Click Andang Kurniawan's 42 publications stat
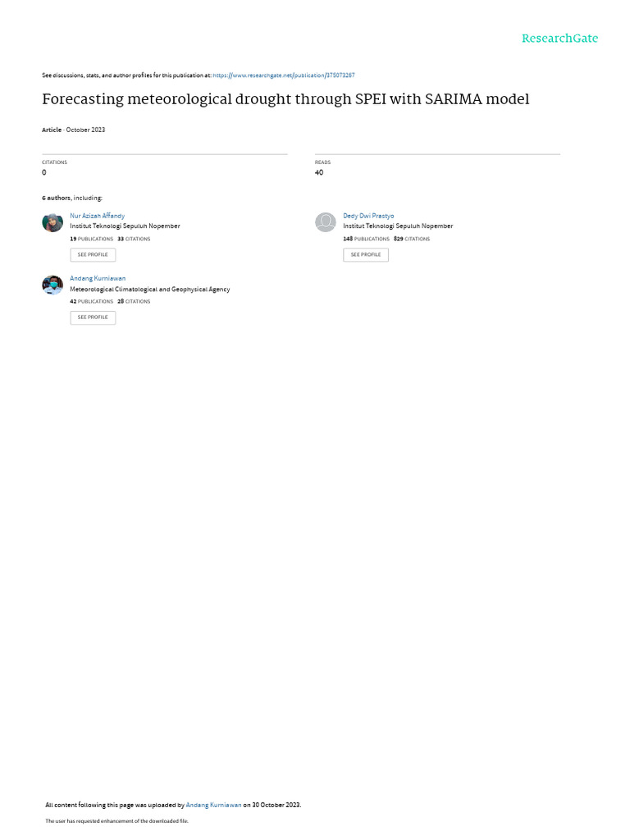 tap(92, 302)
